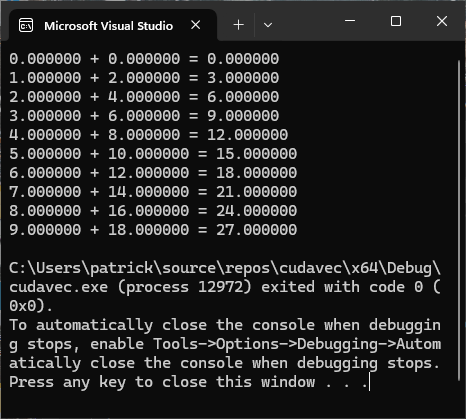Click the terminal icon in the tab
Image resolution: width=466 pixels, height=419 pixels.
[x=26, y=25]
